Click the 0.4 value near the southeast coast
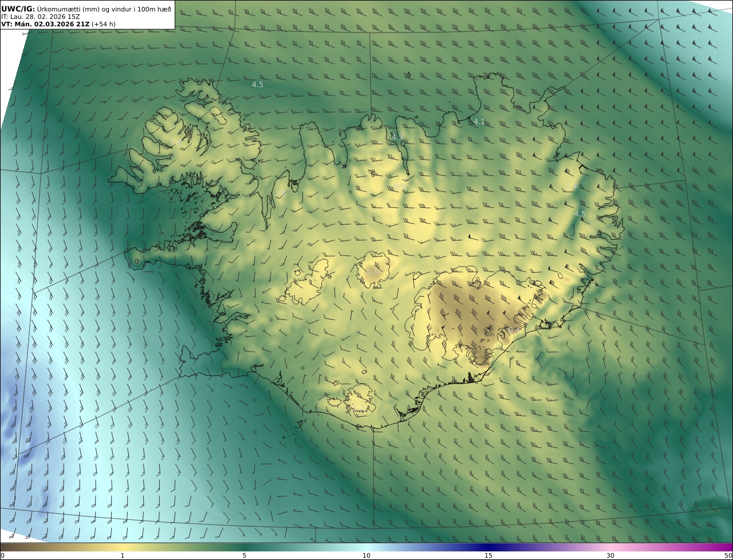This screenshot has height=560, width=733. click(x=514, y=330)
